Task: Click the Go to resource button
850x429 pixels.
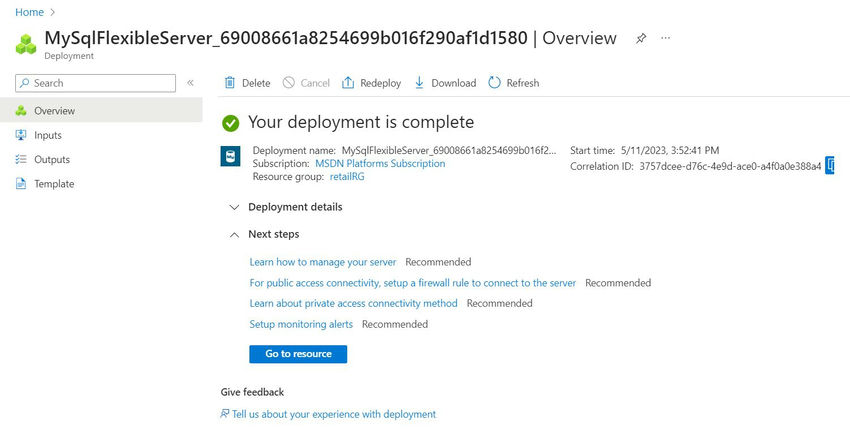Action: click(x=298, y=354)
